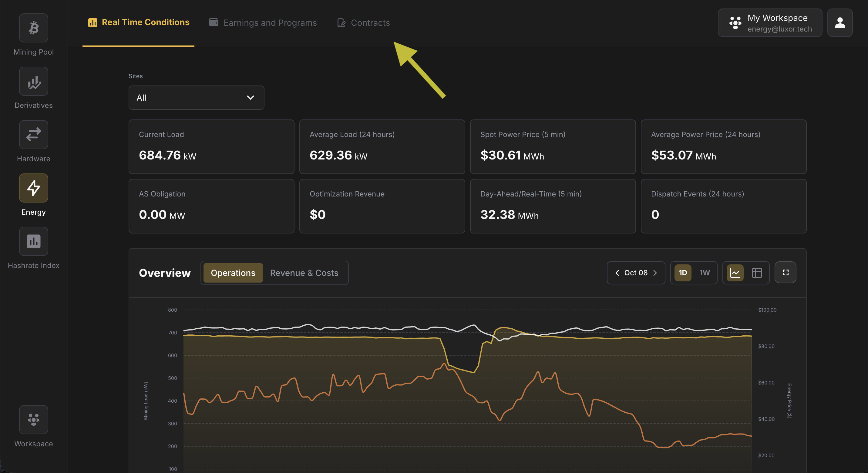The image size is (868, 473).
Task: Click the Workspace sidebar label
Action: [33, 444]
